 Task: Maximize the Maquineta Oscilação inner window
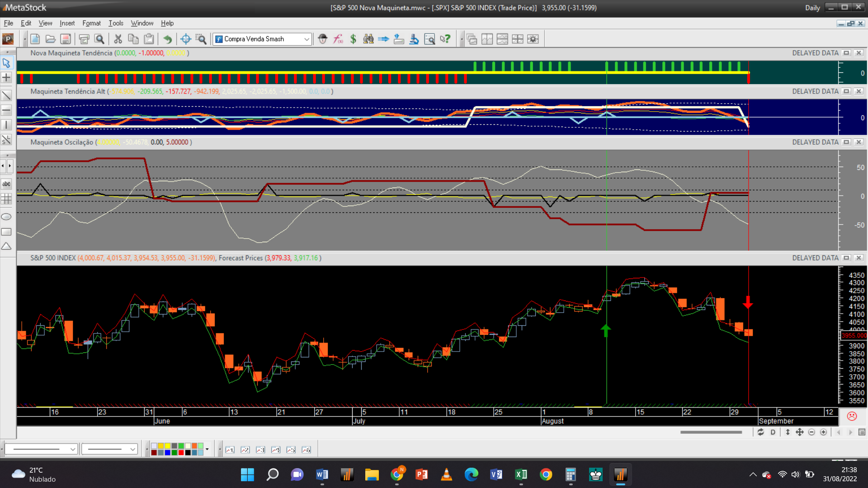click(846, 142)
